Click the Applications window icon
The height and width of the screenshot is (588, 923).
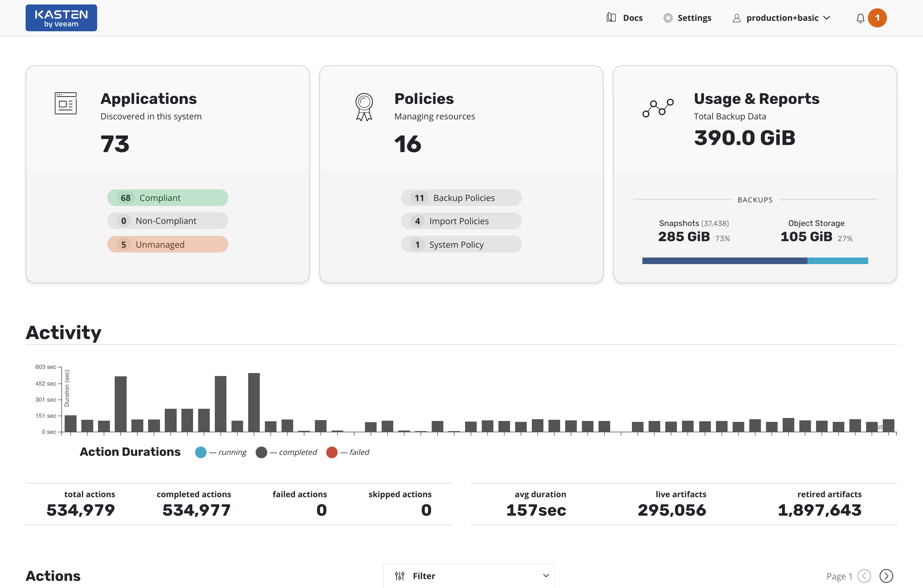click(66, 103)
